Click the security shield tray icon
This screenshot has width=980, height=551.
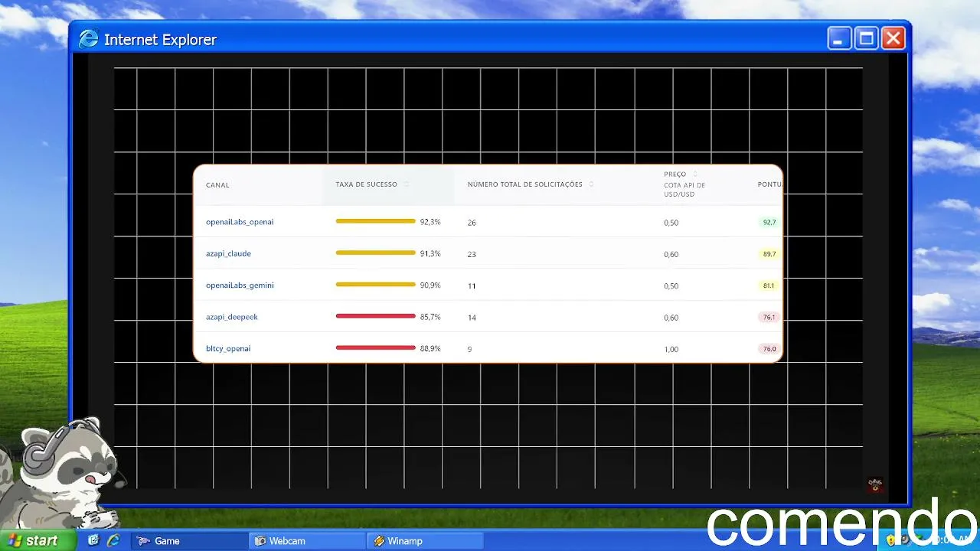891,540
